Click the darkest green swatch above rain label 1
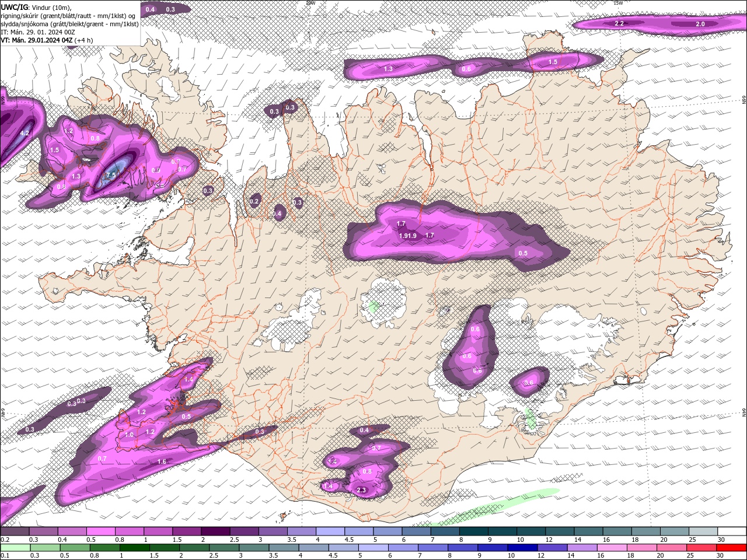 pos(134,547)
